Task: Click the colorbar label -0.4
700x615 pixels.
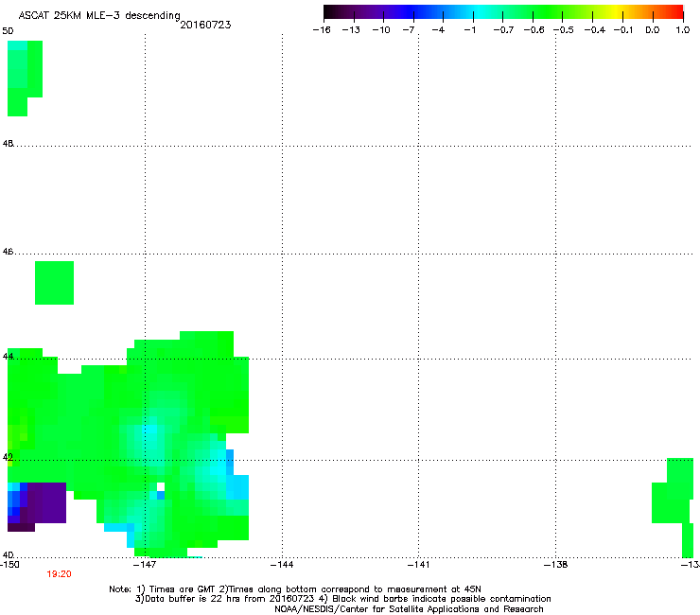Action: tap(595, 30)
